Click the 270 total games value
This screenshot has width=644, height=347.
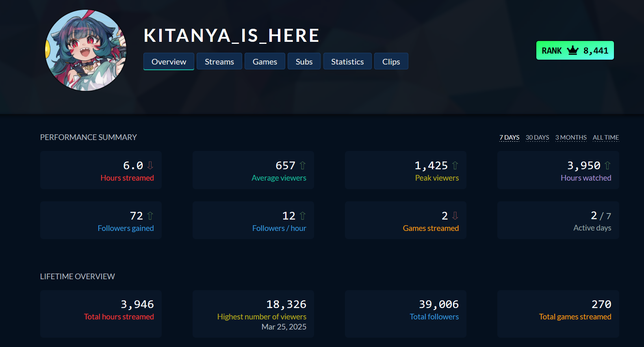point(601,304)
